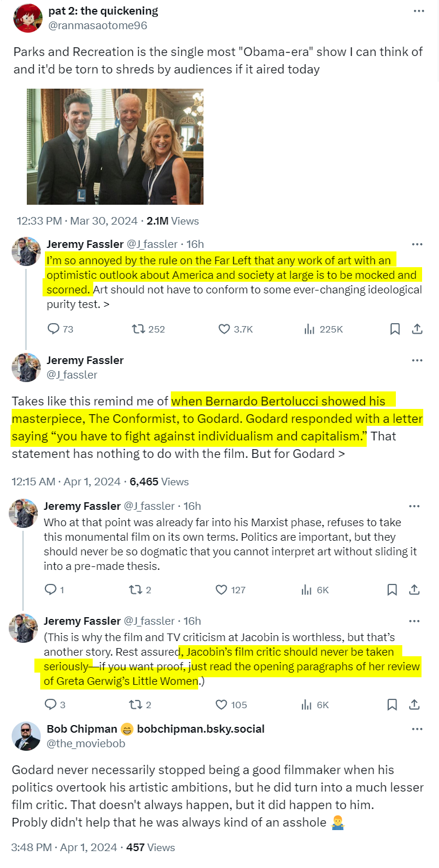Viewport: 439px width, 868px height.
Task: Retweet the tweet with 252 reposts
Action: (139, 330)
